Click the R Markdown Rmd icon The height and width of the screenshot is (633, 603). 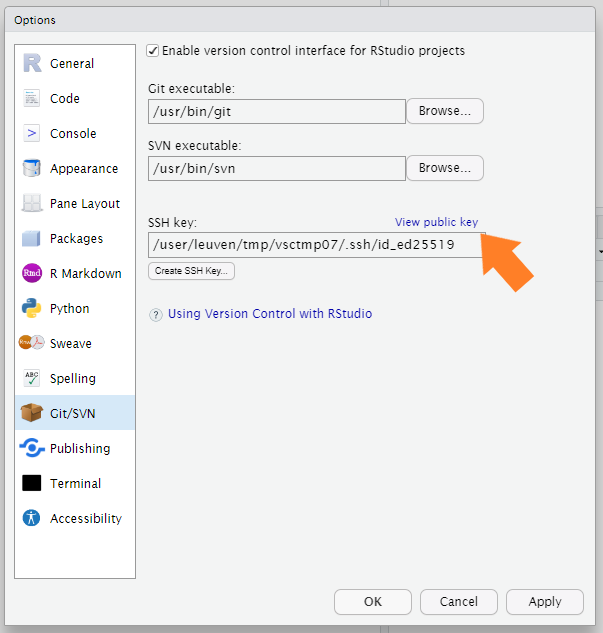click(32, 273)
